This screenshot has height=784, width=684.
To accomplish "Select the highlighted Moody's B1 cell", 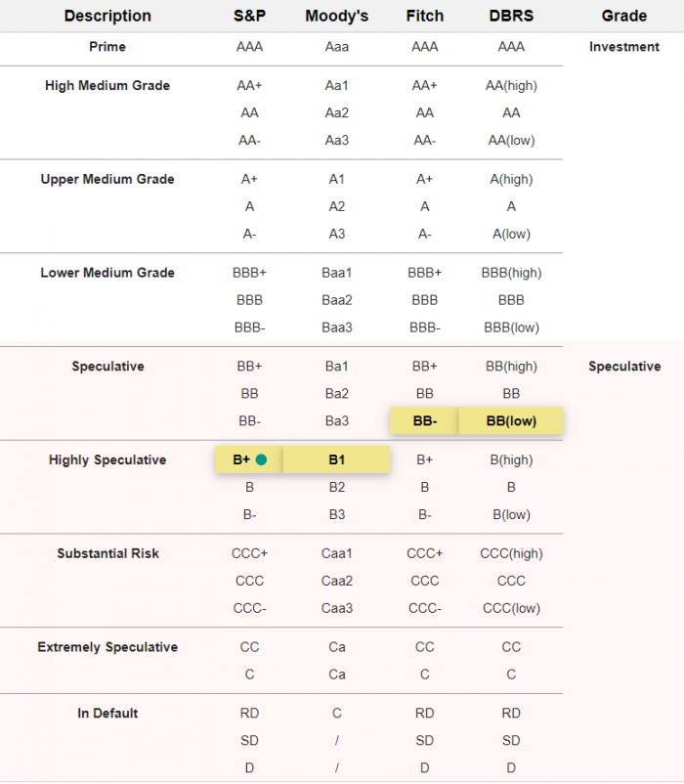I will click(337, 459).
